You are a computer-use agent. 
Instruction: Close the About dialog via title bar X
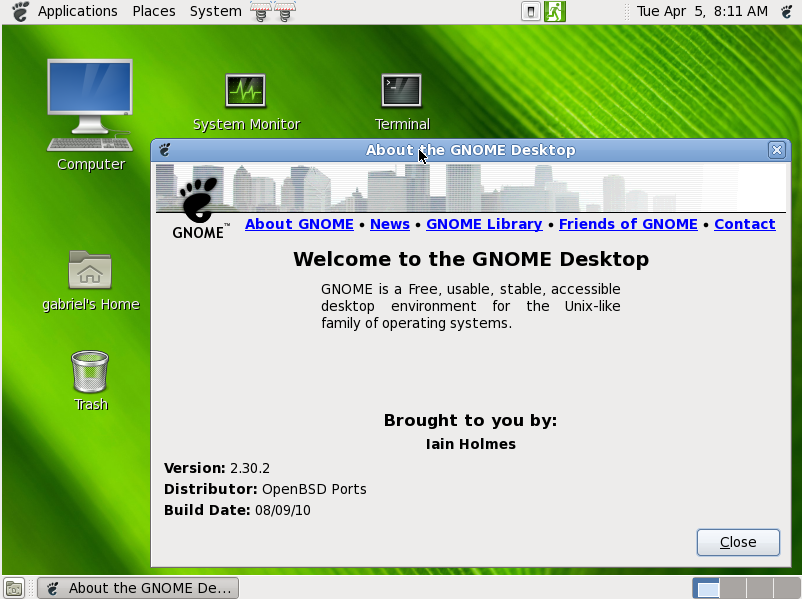[776, 150]
